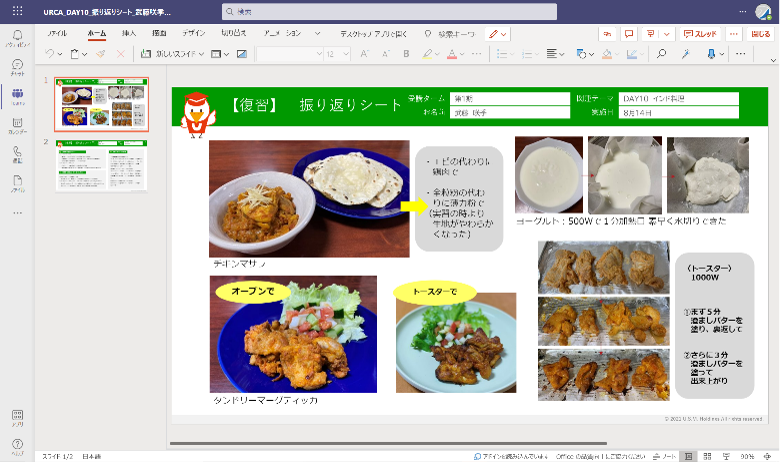The image size is (782, 467).
Task: Expand the Paste options dropdown arrow
Action: (x=84, y=54)
